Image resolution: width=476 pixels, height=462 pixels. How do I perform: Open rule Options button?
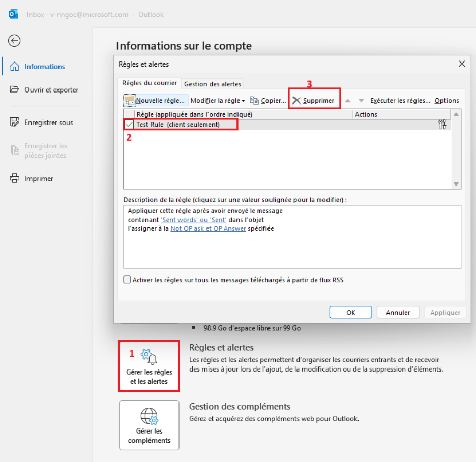click(447, 101)
